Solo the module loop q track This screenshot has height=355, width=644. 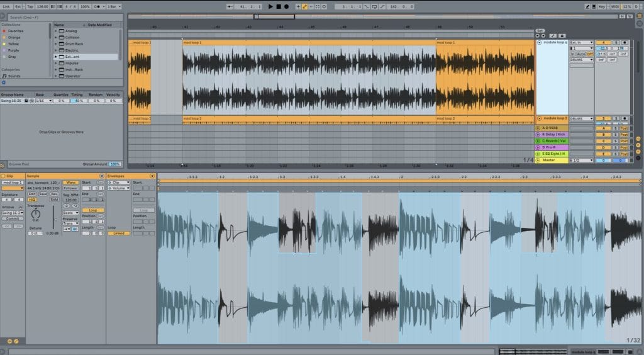tap(615, 43)
